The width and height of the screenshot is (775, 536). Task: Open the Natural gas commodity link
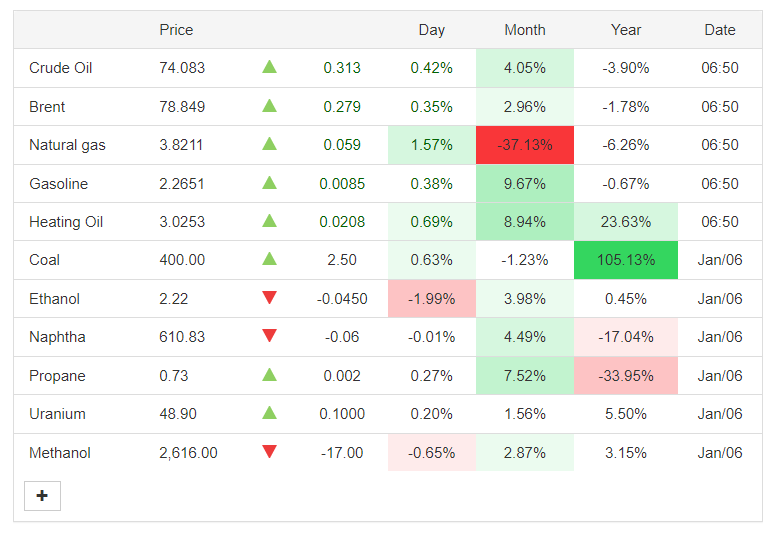tap(67, 145)
